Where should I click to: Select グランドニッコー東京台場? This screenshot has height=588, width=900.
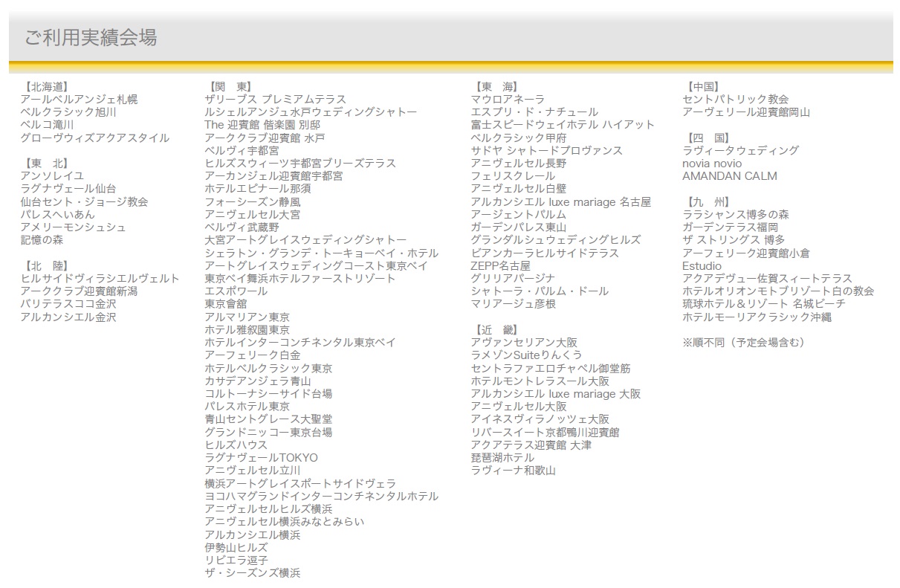click(268, 432)
